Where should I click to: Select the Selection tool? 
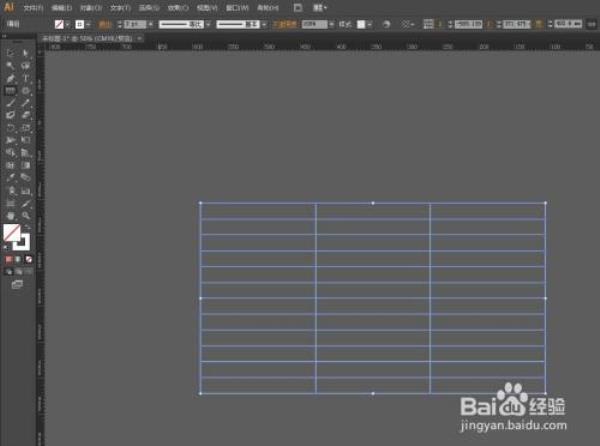10,53
